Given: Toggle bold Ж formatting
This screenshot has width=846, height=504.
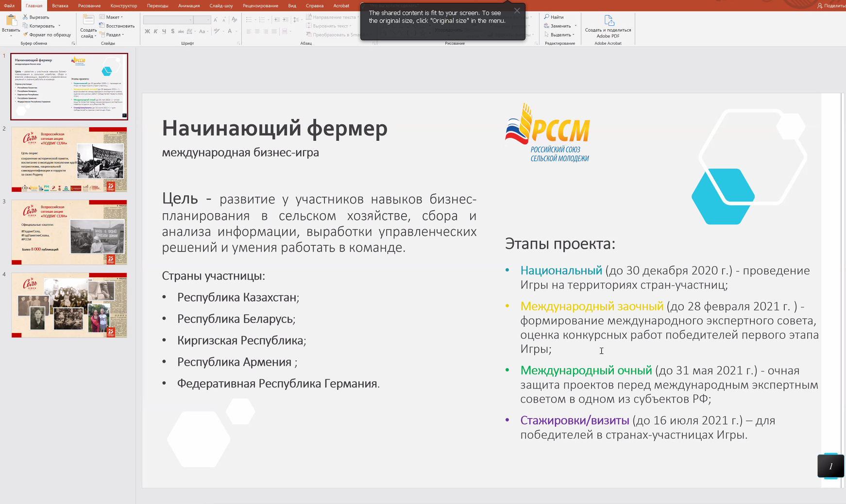Looking at the screenshot, I should (x=147, y=31).
